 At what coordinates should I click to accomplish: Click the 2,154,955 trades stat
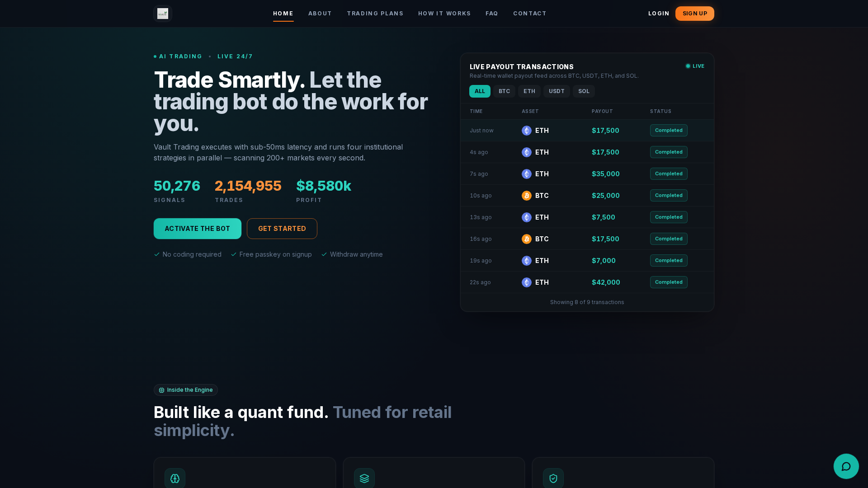click(248, 186)
